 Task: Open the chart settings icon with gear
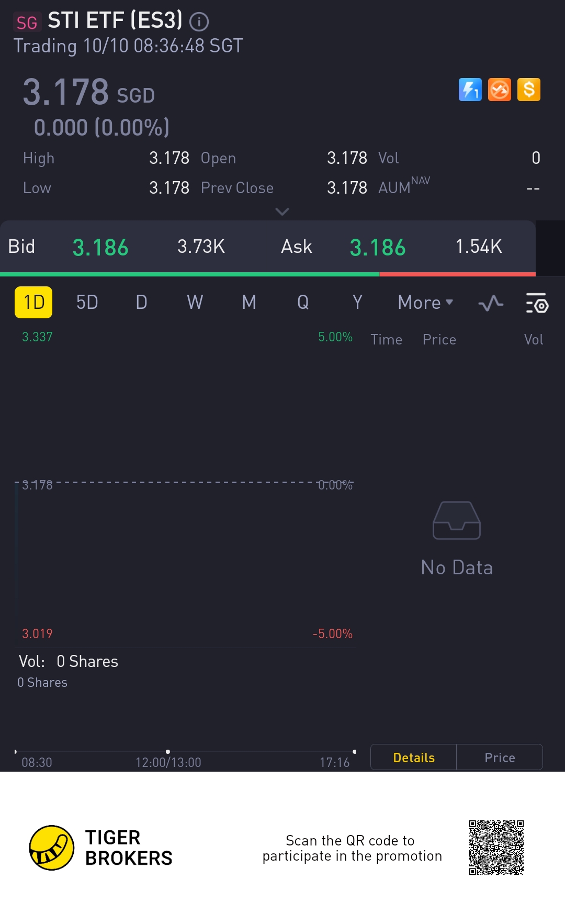[537, 303]
